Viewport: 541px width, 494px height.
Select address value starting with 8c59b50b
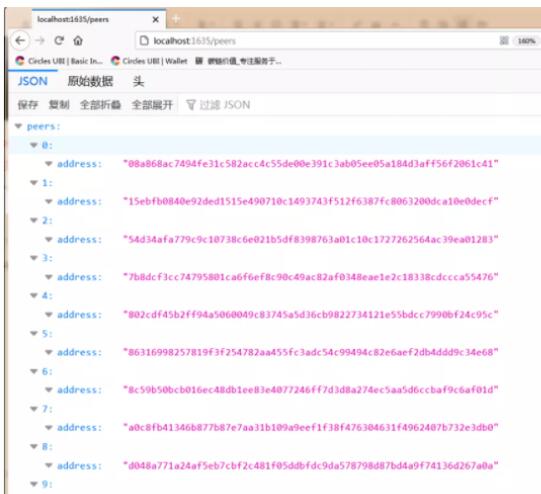coord(311,390)
